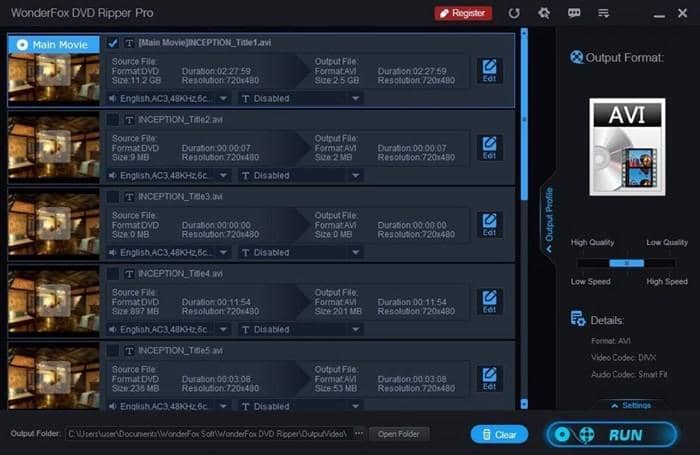The image size is (700, 455).
Task: Click rename T icon for INCEPTION_Title1.avi
Action: tap(129, 43)
